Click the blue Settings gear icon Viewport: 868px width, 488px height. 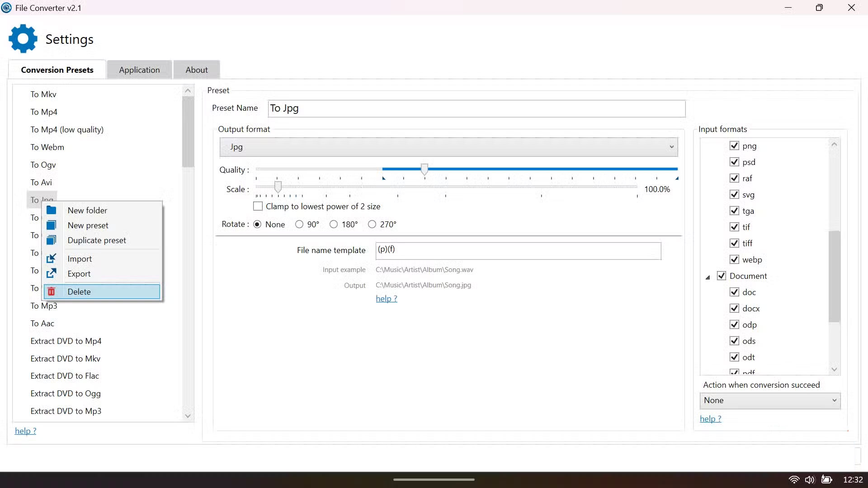tap(23, 39)
